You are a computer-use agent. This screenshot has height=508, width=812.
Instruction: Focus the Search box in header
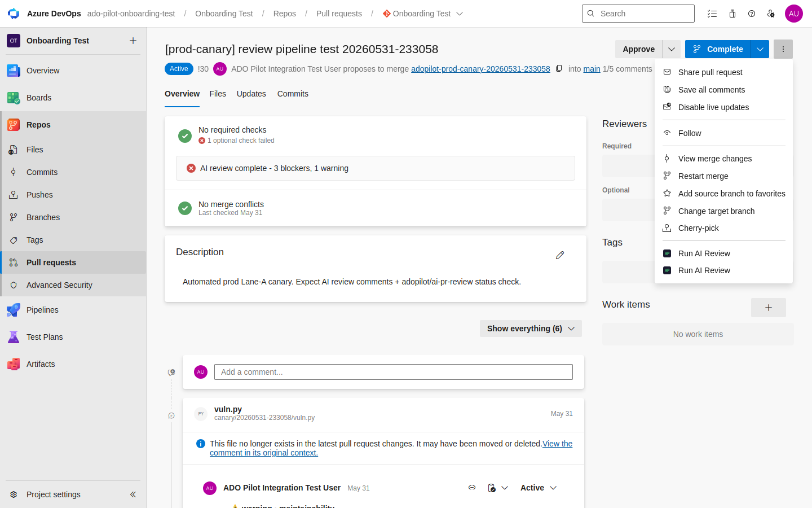638,14
